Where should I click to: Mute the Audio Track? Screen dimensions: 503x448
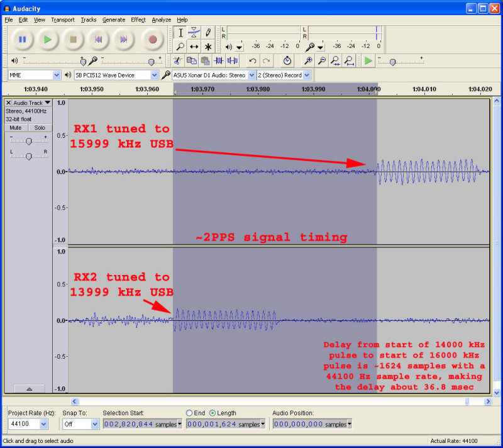[16, 127]
